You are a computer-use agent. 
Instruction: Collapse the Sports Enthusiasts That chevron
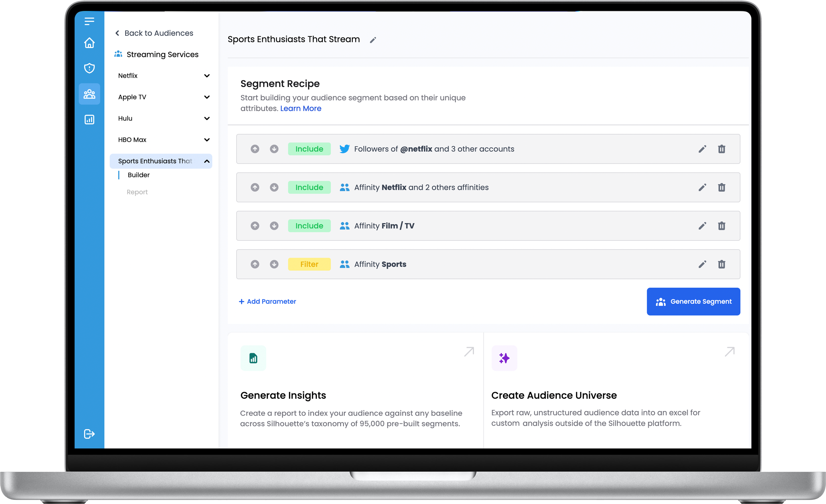point(207,161)
